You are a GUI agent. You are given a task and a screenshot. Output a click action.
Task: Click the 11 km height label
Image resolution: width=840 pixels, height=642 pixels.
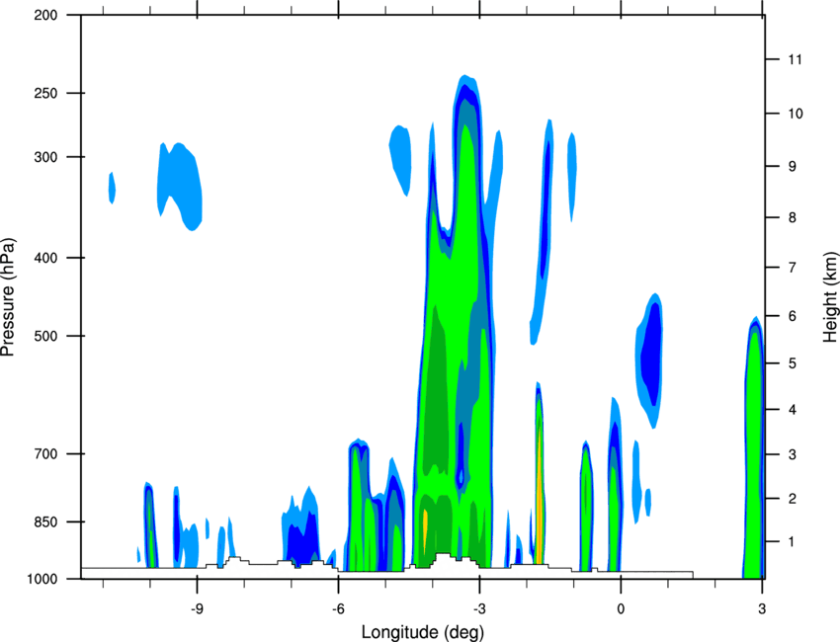(x=795, y=59)
